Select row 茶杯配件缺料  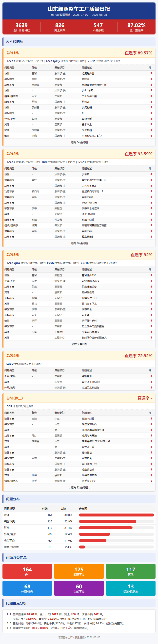click(x=79, y=321)
